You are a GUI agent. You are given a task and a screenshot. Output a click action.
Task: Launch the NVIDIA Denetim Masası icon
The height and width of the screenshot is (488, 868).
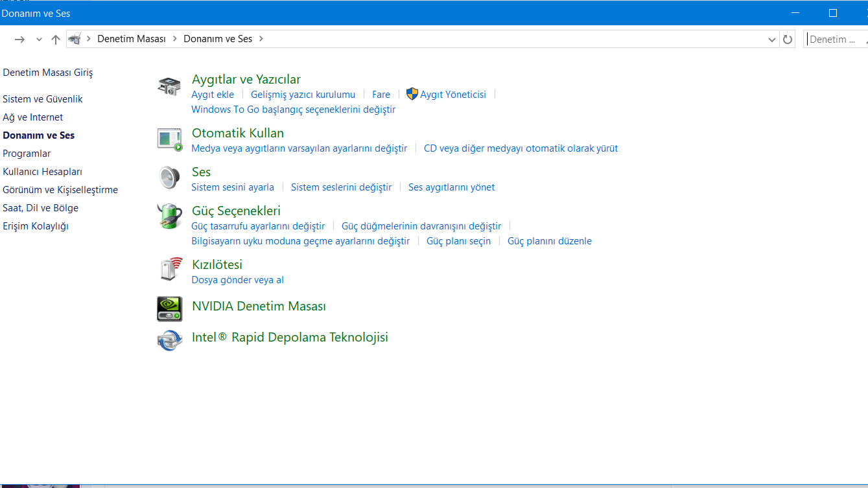coord(170,309)
